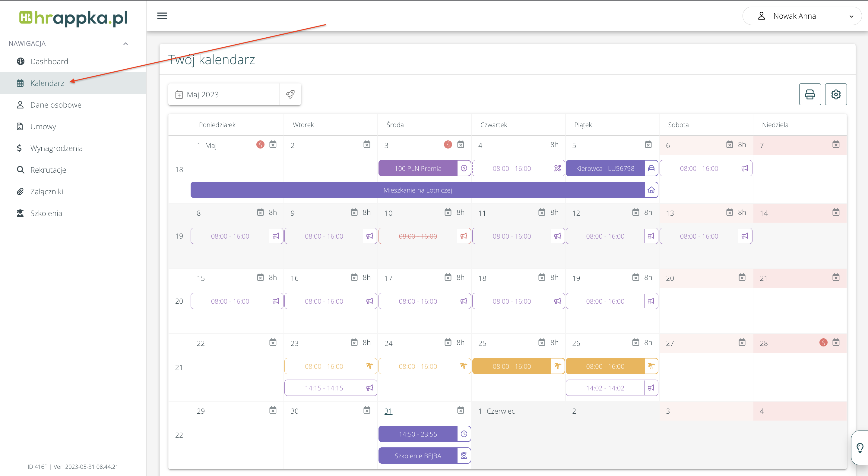Click the house icon on Mieszkanie na Lotniczej
This screenshot has height=476, width=868.
(651, 190)
